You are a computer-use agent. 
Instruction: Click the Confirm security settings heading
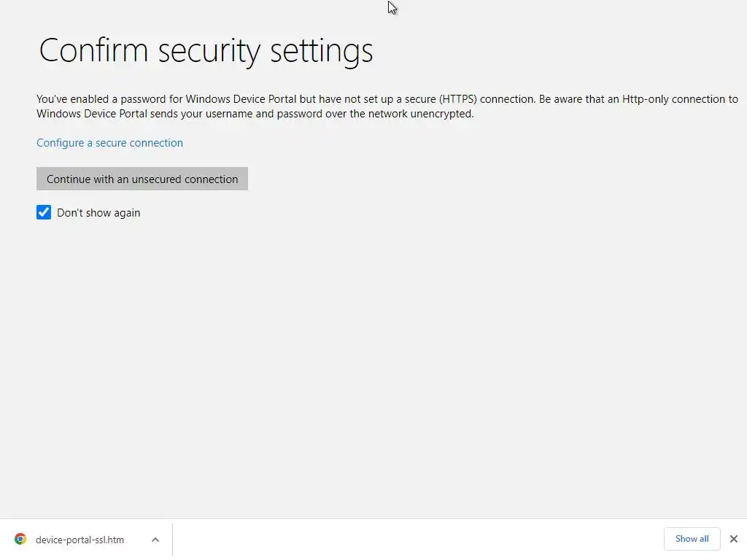coord(206,50)
